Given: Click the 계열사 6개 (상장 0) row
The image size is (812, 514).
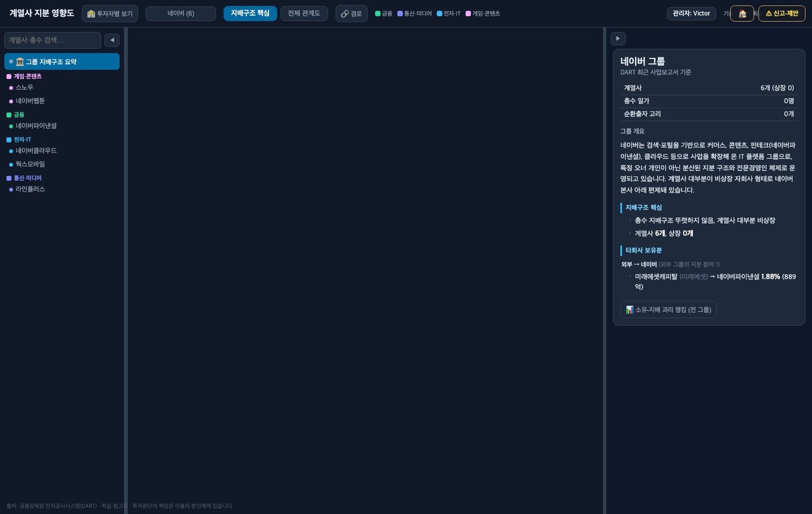Looking at the screenshot, I should click(x=709, y=88).
